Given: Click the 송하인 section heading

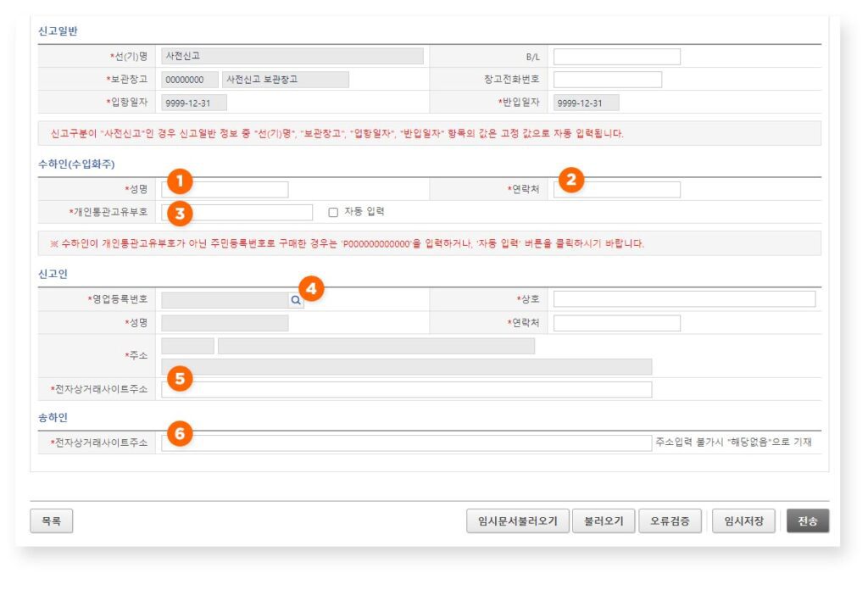Looking at the screenshot, I should click(x=53, y=417).
